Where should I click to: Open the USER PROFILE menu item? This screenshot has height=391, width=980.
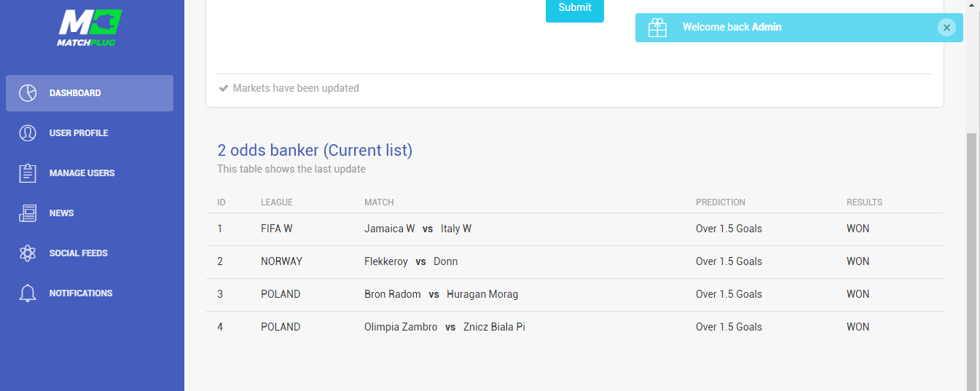(x=79, y=133)
